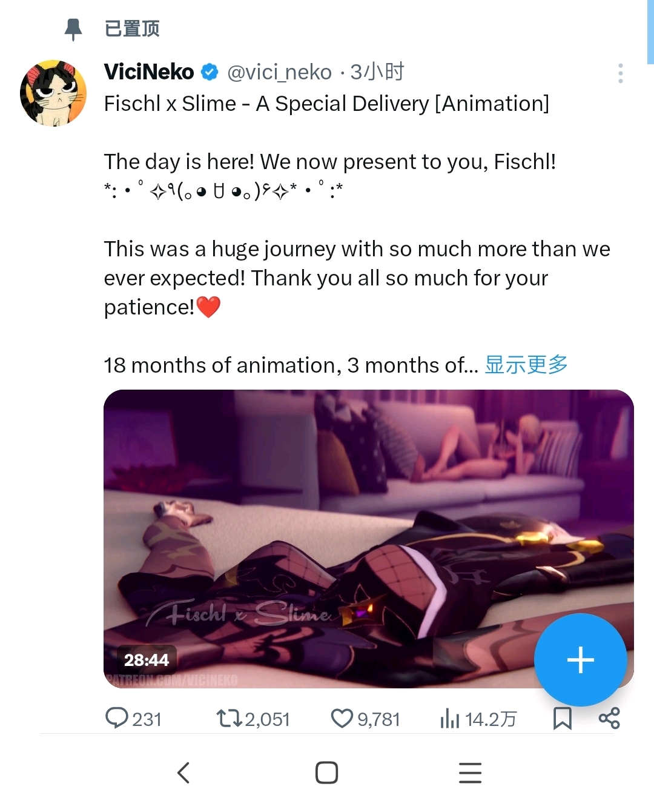Tap the share icon
The width and height of the screenshot is (654, 812).
tap(609, 718)
